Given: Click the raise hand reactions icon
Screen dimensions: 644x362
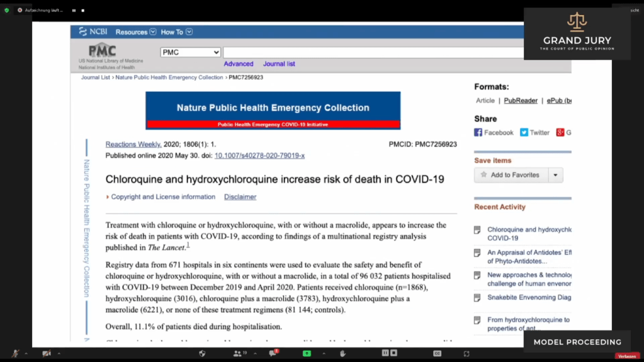Looking at the screenshot, I should click(343, 354).
